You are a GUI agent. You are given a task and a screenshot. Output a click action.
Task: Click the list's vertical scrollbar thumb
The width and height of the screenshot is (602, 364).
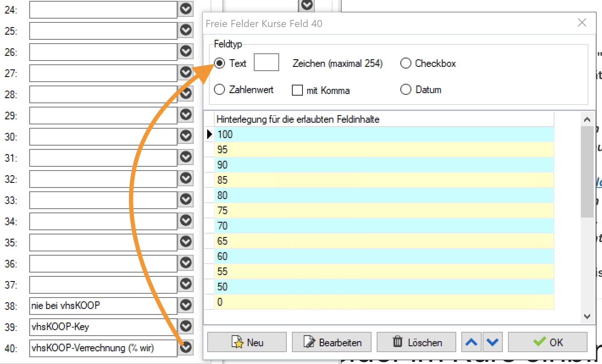pos(587,171)
